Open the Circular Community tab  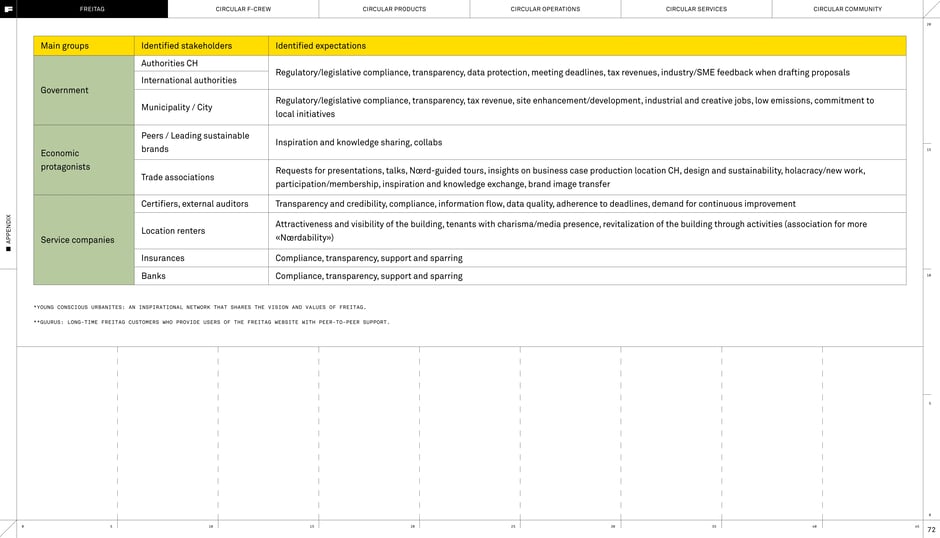(x=848, y=9)
